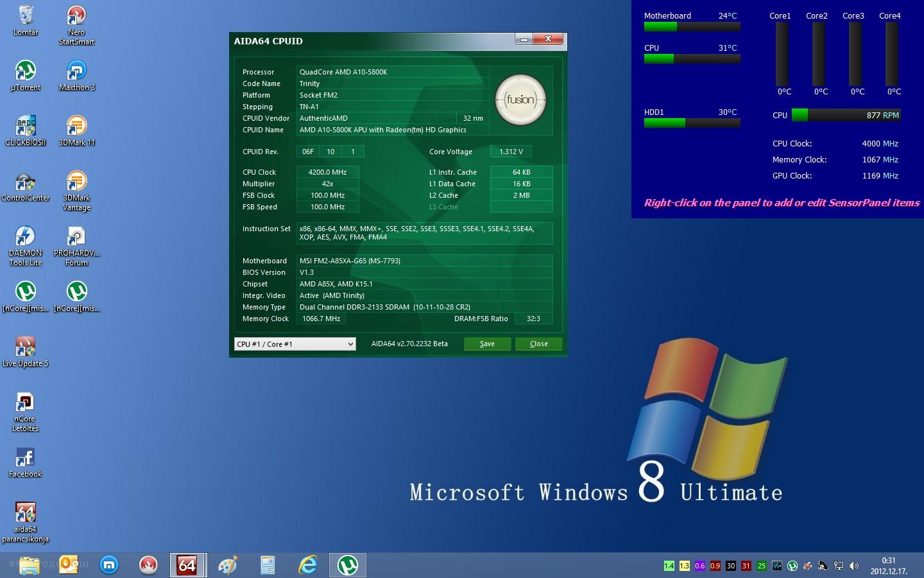The width and height of the screenshot is (924, 578).
Task: Select the aida64 parancsikonja desktop shortcut
Action: tap(26, 522)
